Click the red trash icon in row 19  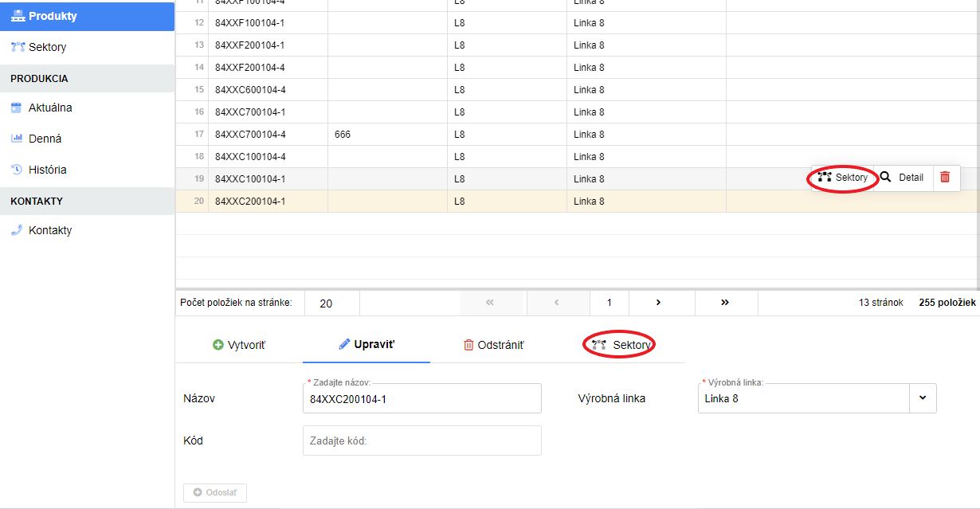[x=944, y=178]
